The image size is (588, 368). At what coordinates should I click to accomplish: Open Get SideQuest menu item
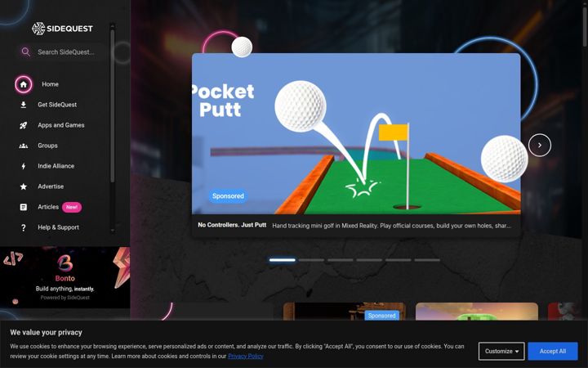click(x=57, y=105)
